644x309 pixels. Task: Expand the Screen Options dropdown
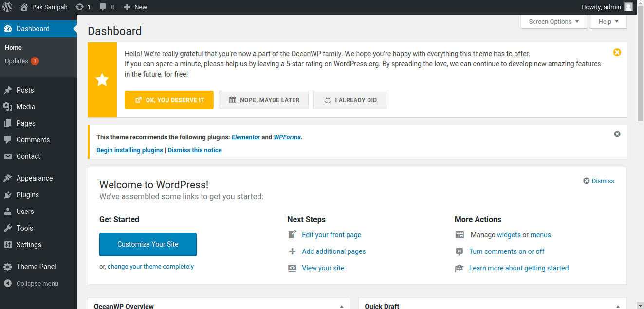553,21
